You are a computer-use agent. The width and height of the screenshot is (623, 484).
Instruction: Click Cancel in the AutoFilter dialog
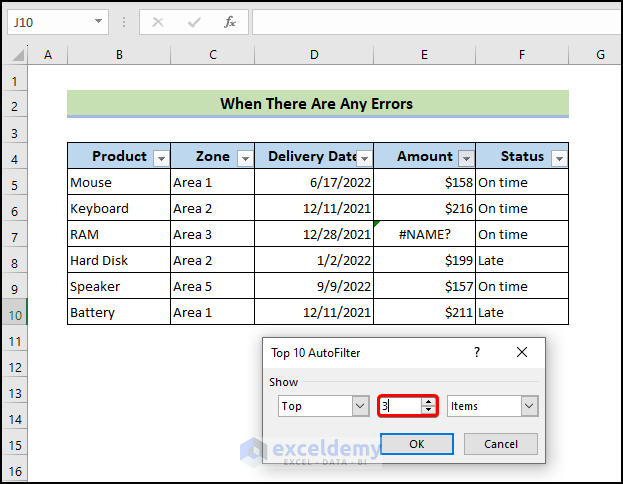[501, 443]
